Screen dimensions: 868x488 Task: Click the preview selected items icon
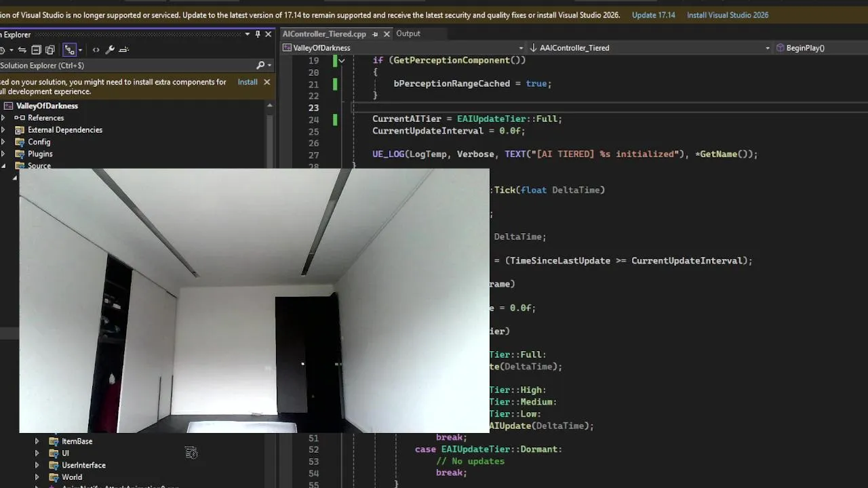click(x=124, y=49)
